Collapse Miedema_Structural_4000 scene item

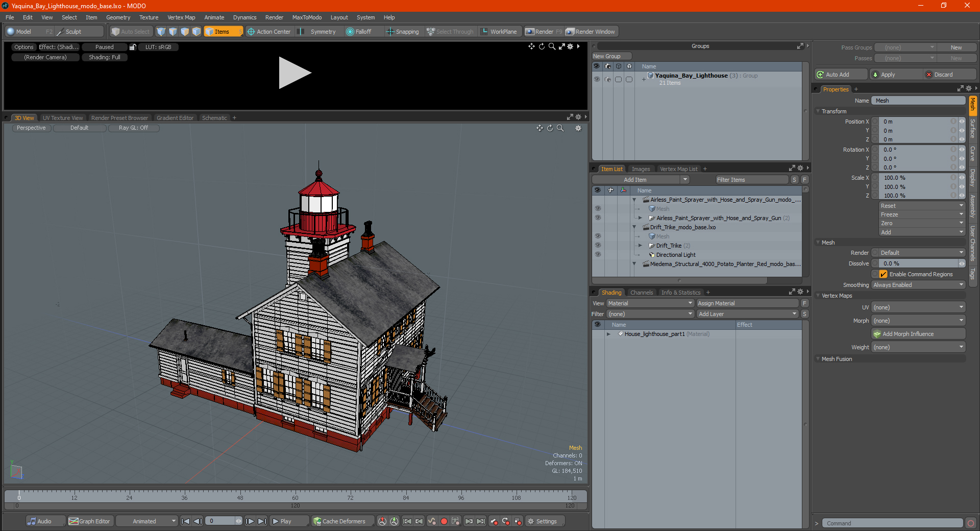click(634, 264)
